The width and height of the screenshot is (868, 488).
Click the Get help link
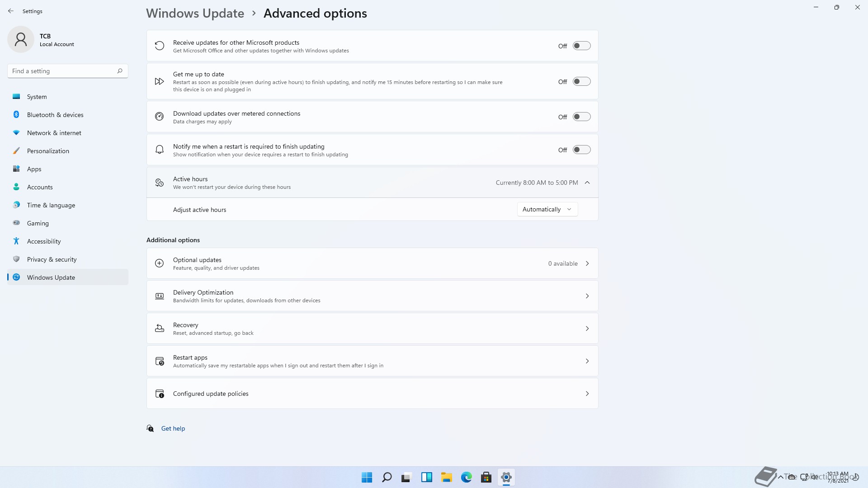173,428
